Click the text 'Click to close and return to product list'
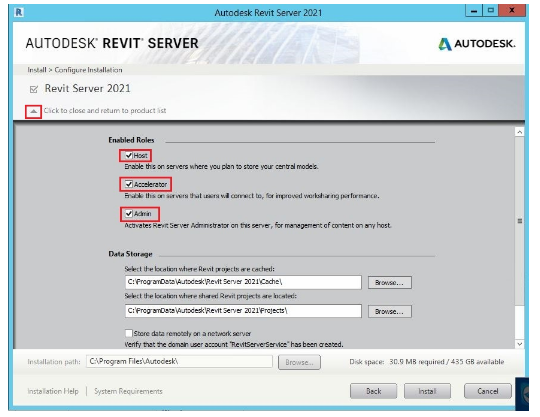Image resolution: width=540 pixels, height=417 pixels. (x=105, y=111)
